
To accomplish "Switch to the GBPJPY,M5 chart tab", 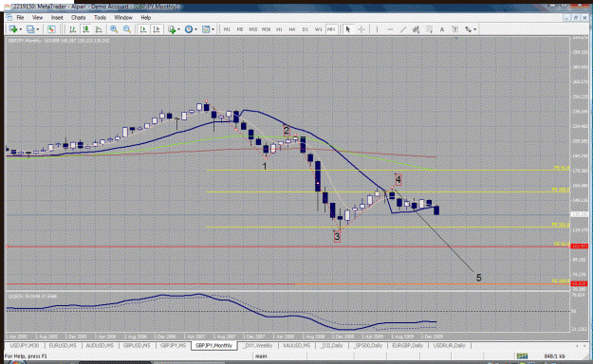I will coord(173,345).
